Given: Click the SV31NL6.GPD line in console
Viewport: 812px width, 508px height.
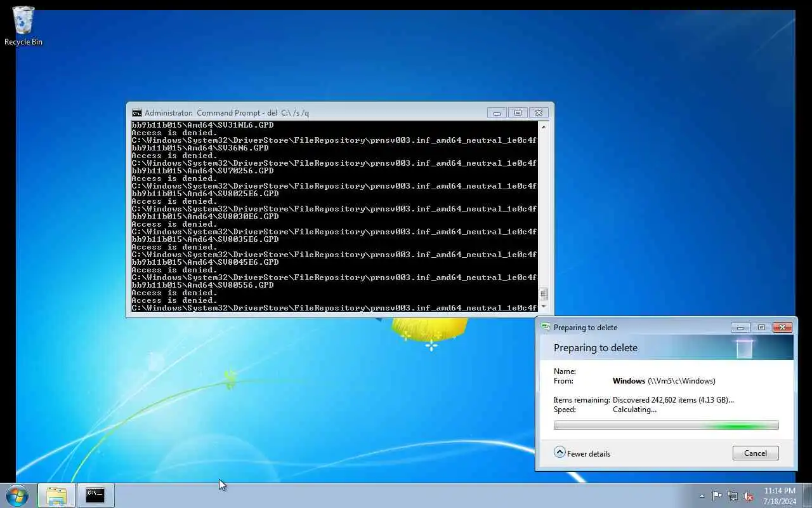Looking at the screenshot, I should click(x=202, y=125).
